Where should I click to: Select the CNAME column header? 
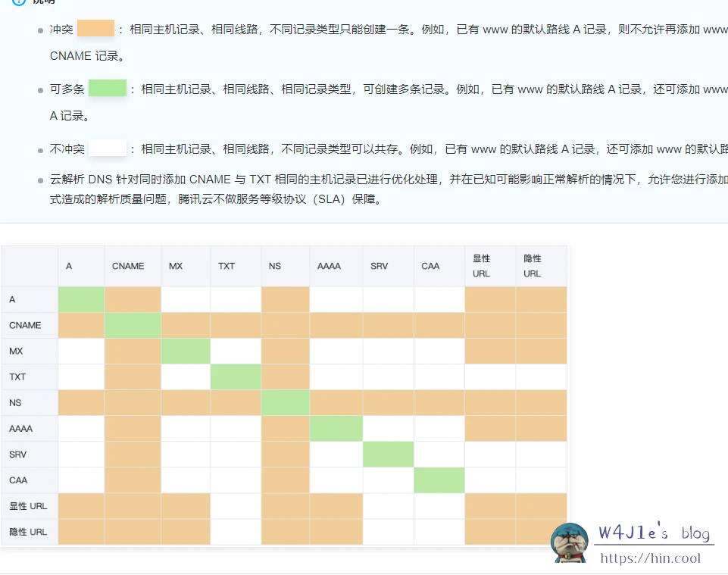coord(128,266)
